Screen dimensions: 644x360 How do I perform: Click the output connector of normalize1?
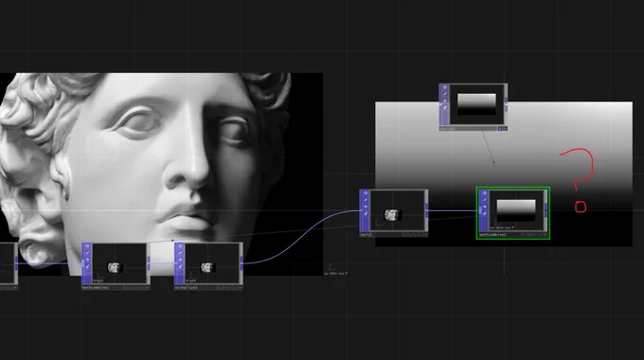coord(241,263)
